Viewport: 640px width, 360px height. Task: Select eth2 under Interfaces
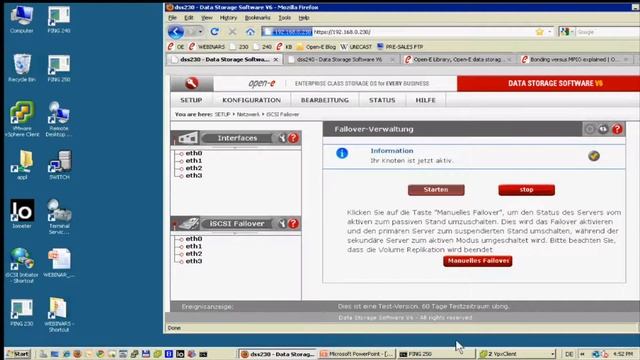click(194, 168)
